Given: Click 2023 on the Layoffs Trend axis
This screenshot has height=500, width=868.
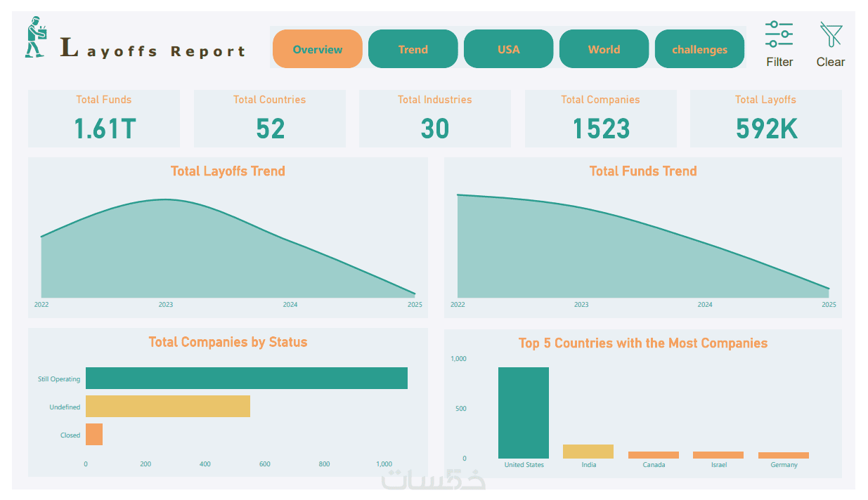Looking at the screenshot, I should (166, 305).
